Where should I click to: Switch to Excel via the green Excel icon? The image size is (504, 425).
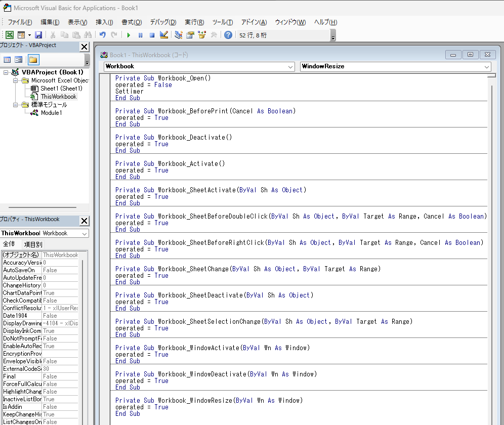(10, 35)
